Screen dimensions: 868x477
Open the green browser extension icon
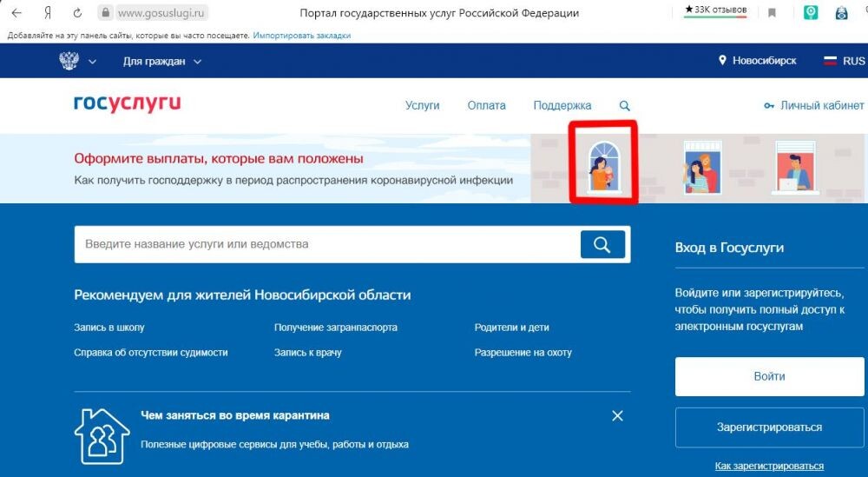811,12
